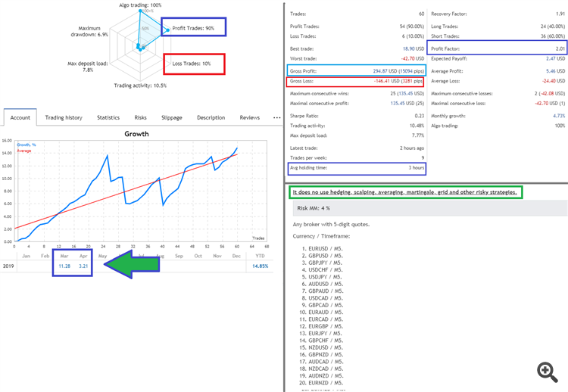This screenshot has height=392, width=568.
Task: Click the Maximal consecutive loss statistics row
Action: [498, 104]
